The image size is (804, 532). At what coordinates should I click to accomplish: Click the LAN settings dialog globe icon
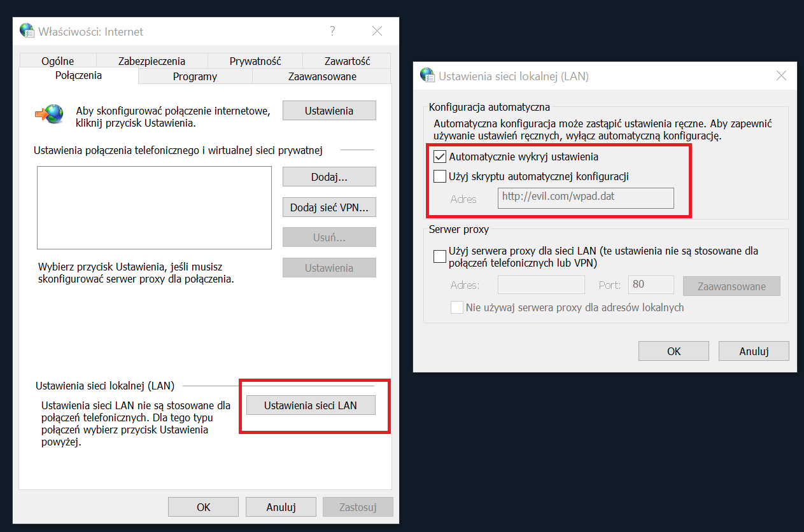click(x=427, y=76)
